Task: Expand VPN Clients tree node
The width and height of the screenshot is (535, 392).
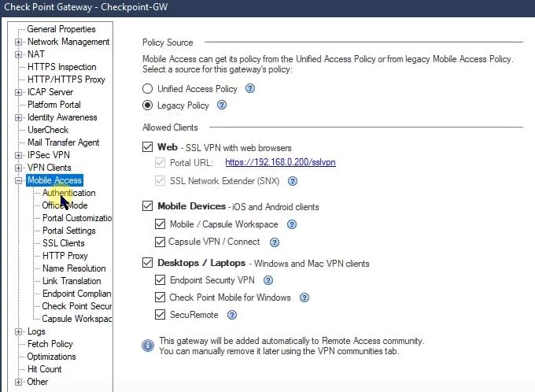Action: pyautogui.click(x=18, y=168)
